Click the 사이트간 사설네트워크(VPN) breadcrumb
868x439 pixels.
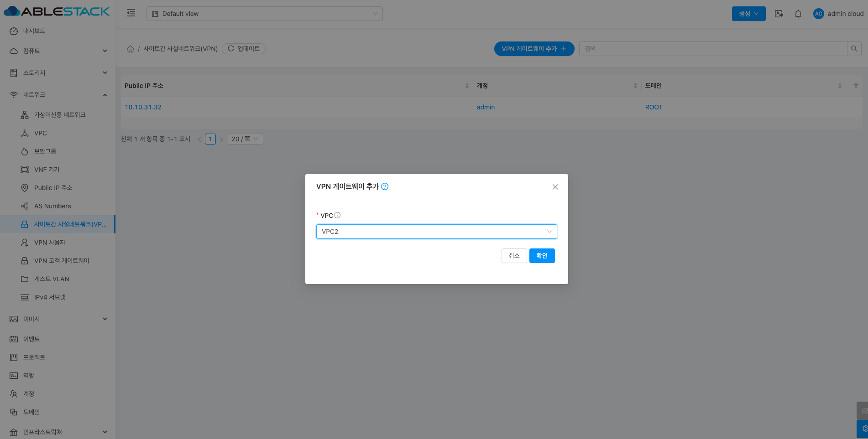tap(181, 49)
